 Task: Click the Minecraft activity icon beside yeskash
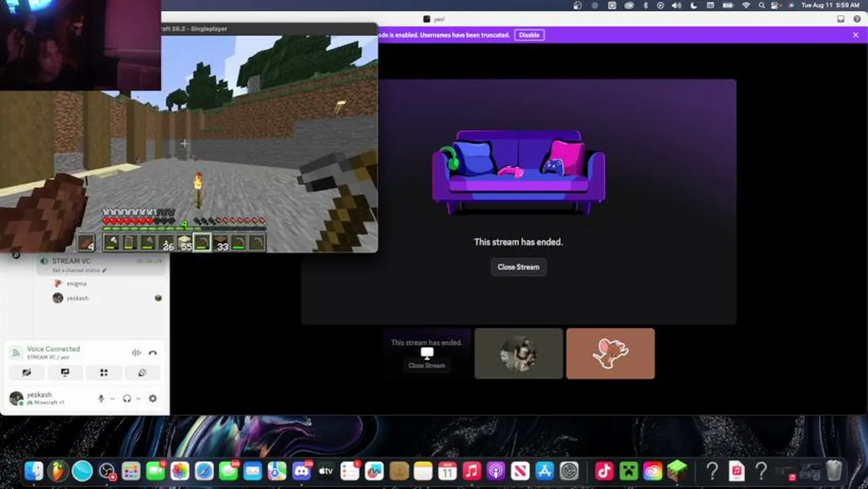158,298
